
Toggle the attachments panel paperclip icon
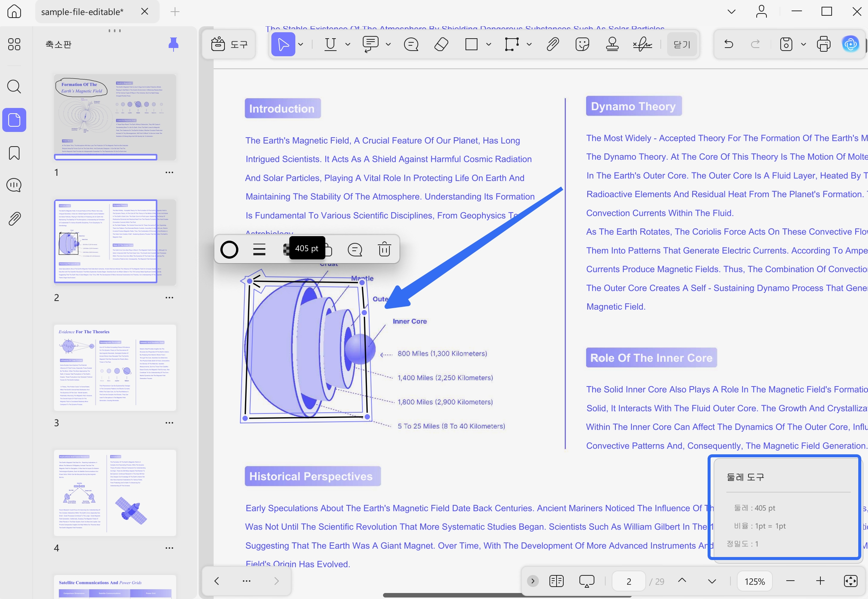tap(14, 219)
